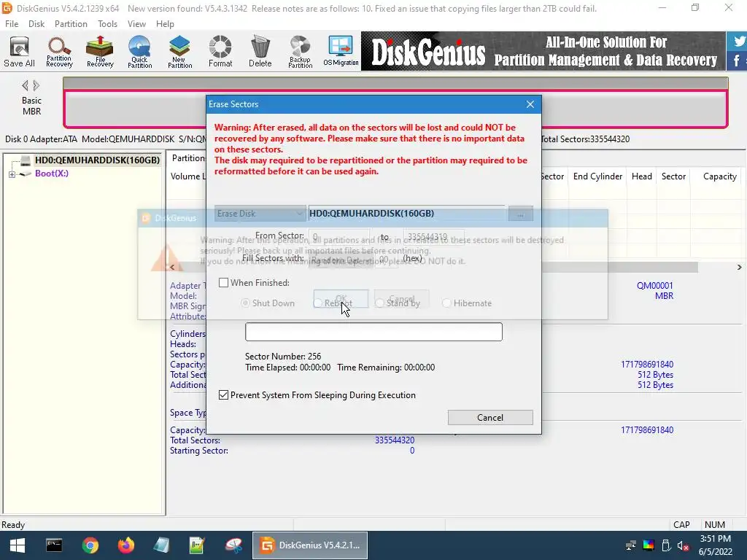This screenshot has width=747, height=560.
Task: Open the View menu
Action: pos(136,24)
